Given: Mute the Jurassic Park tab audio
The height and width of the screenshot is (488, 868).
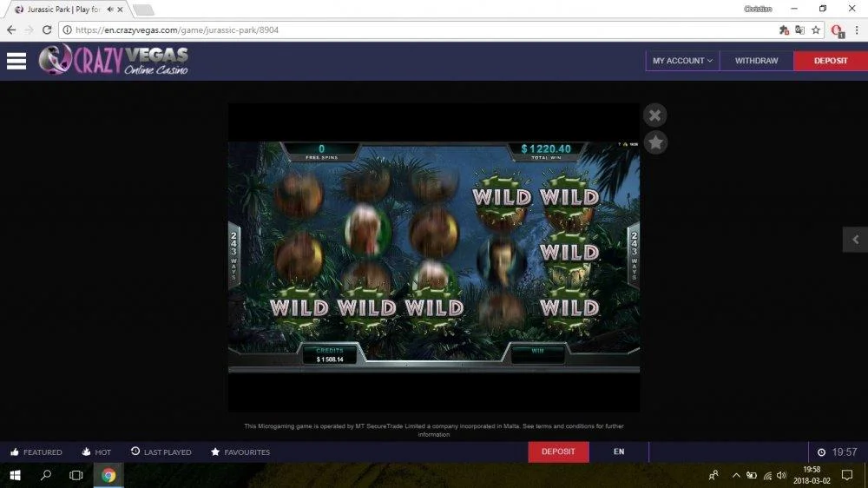Looking at the screenshot, I should (x=110, y=10).
